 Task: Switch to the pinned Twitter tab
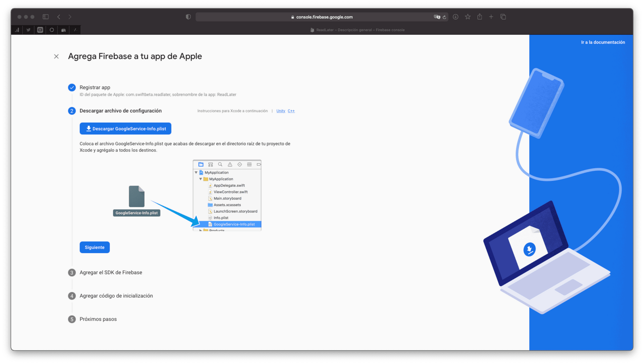(29, 30)
